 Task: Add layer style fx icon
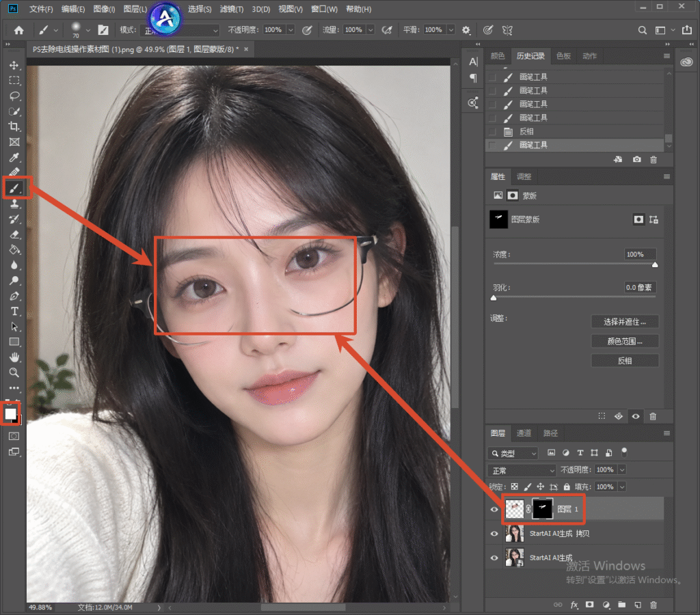point(574,605)
